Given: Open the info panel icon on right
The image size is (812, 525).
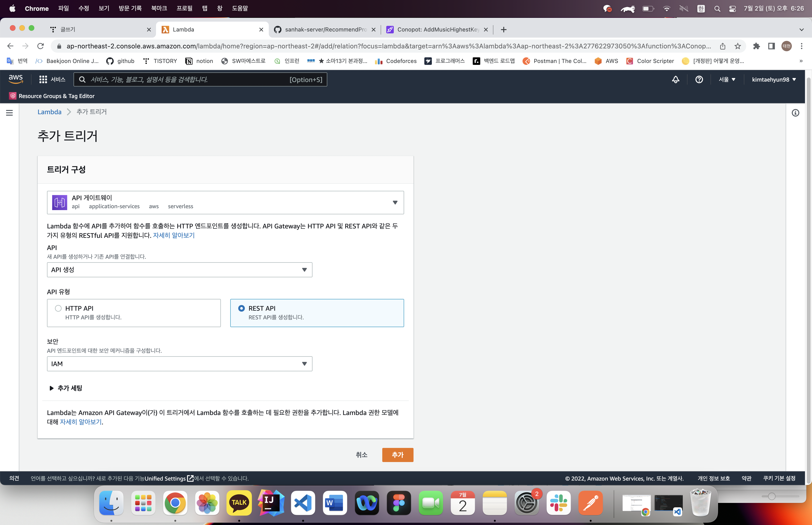Looking at the screenshot, I should tap(795, 113).
